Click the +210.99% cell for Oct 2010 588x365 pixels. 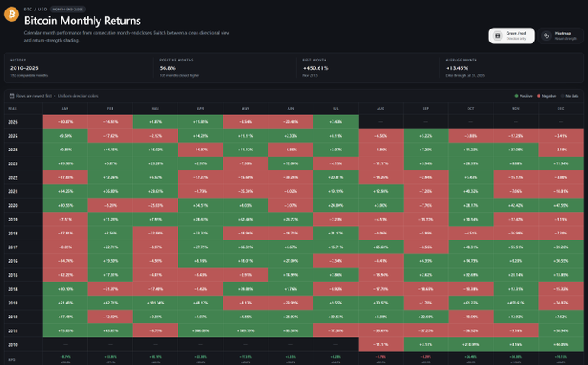click(470, 344)
